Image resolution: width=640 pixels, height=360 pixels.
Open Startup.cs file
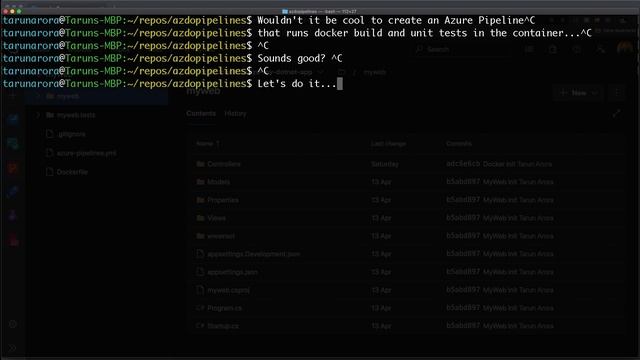coord(223,326)
